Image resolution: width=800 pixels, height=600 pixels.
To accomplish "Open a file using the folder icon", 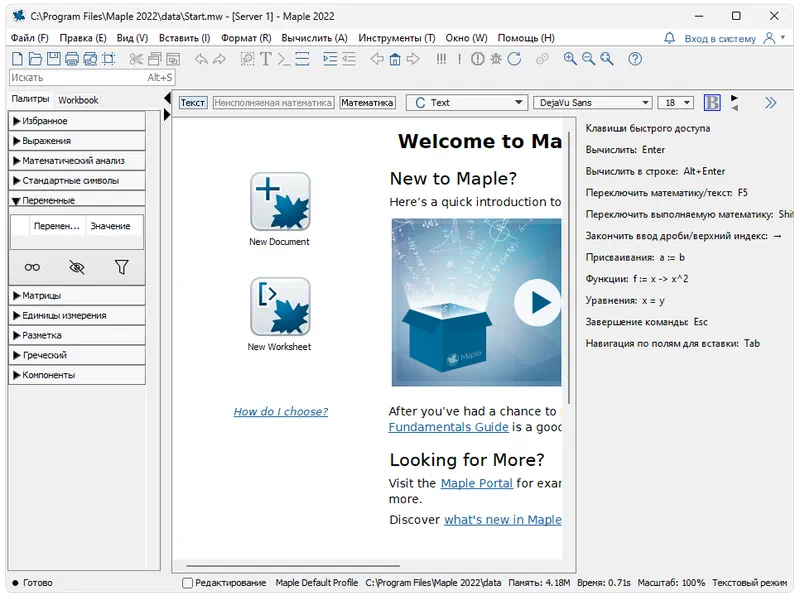I will tap(35, 59).
